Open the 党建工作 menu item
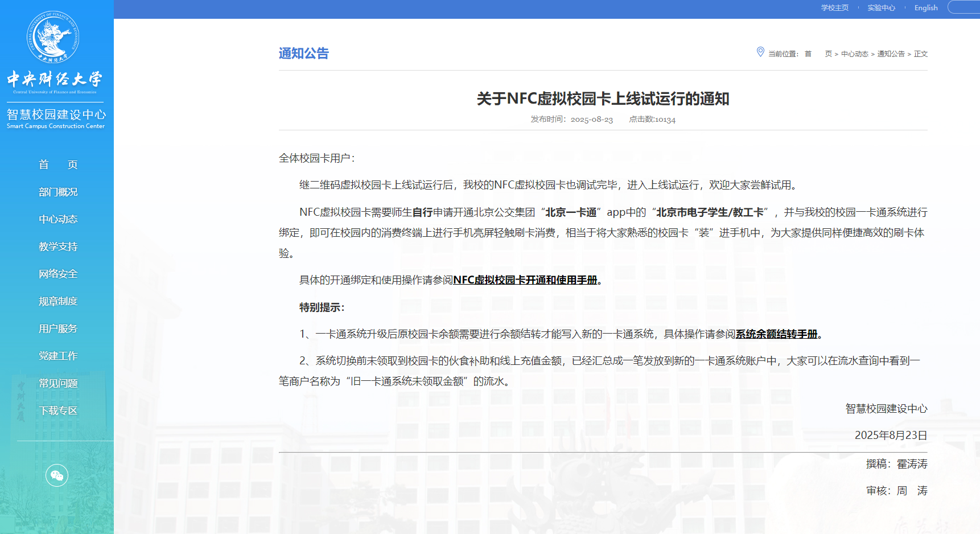Screen dimensions: 980x534 click(x=57, y=356)
